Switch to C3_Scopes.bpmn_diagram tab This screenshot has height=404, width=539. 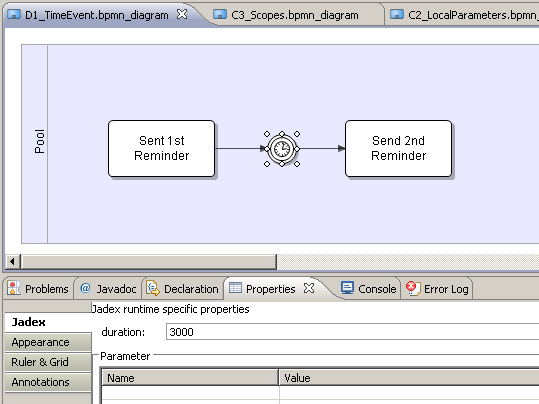click(x=294, y=15)
